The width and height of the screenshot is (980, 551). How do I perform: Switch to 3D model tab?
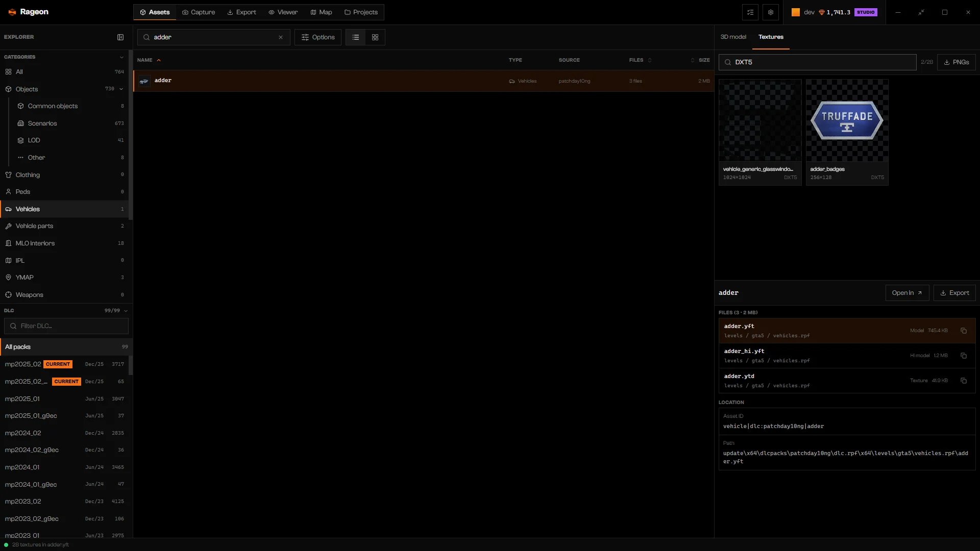click(x=733, y=37)
